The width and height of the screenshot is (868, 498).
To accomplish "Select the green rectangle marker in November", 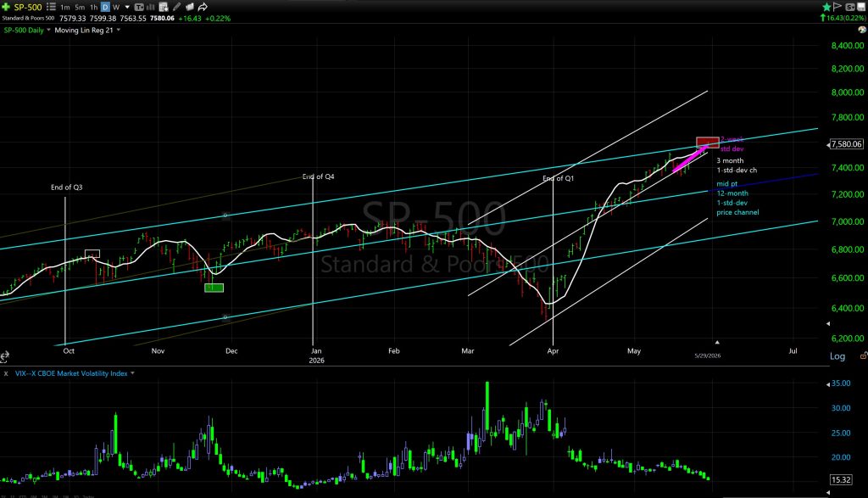I will [214, 288].
